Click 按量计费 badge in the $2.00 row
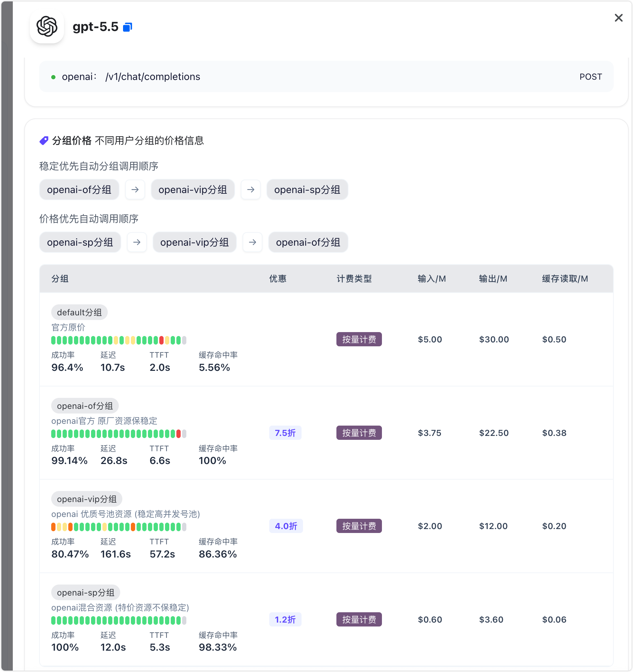This screenshot has width=633, height=672. (359, 526)
